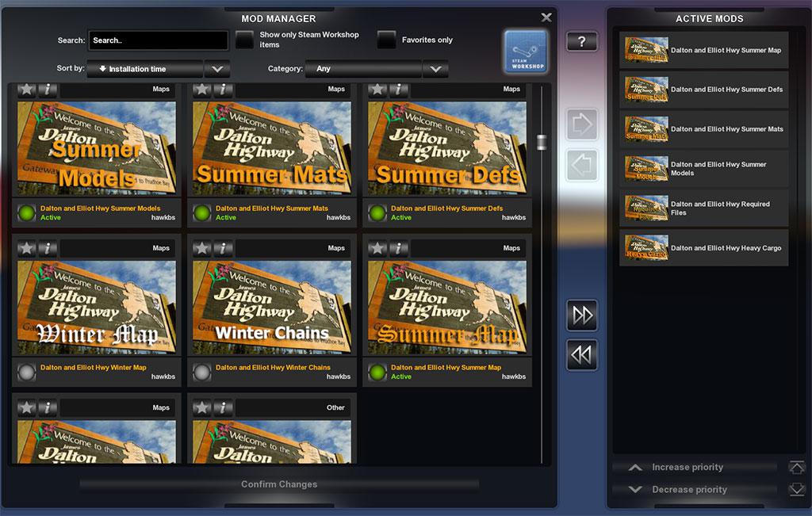Move selected mod to active with right arrow
This screenshot has height=516, width=812.
pyautogui.click(x=581, y=124)
